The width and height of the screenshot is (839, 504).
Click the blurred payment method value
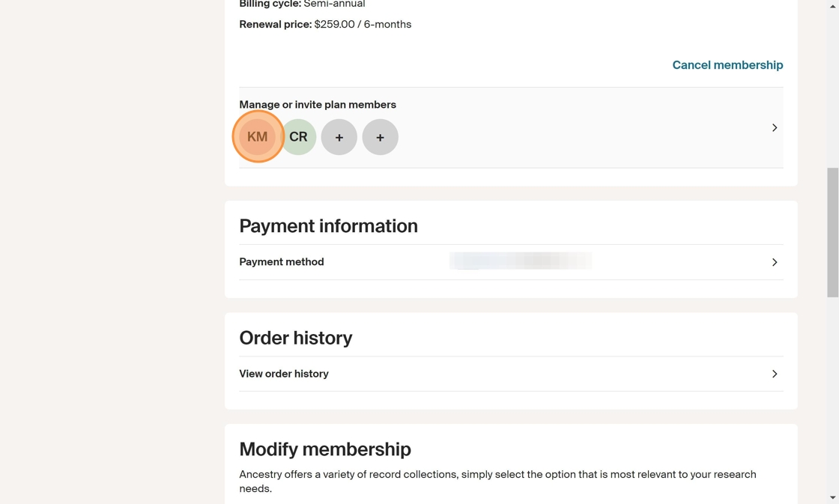(521, 261)
